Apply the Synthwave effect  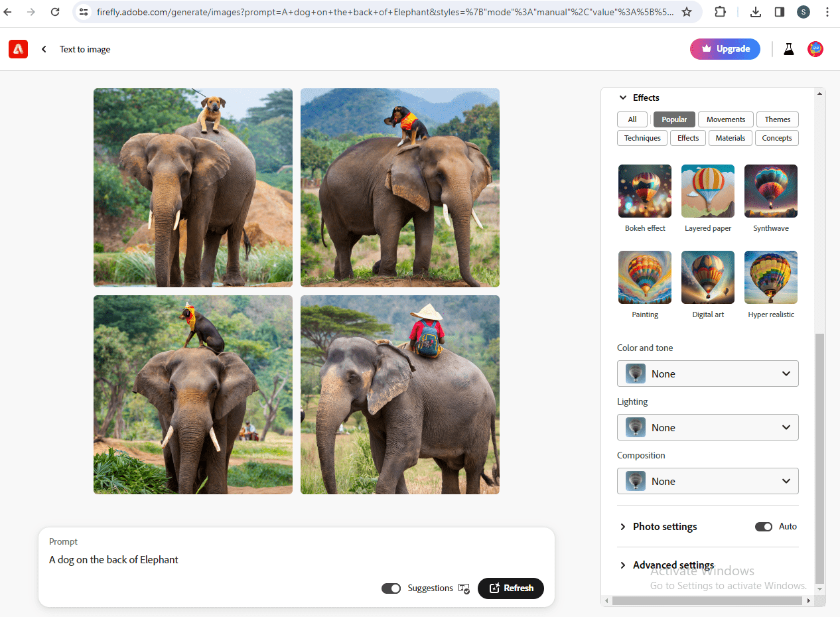point(771,191)
